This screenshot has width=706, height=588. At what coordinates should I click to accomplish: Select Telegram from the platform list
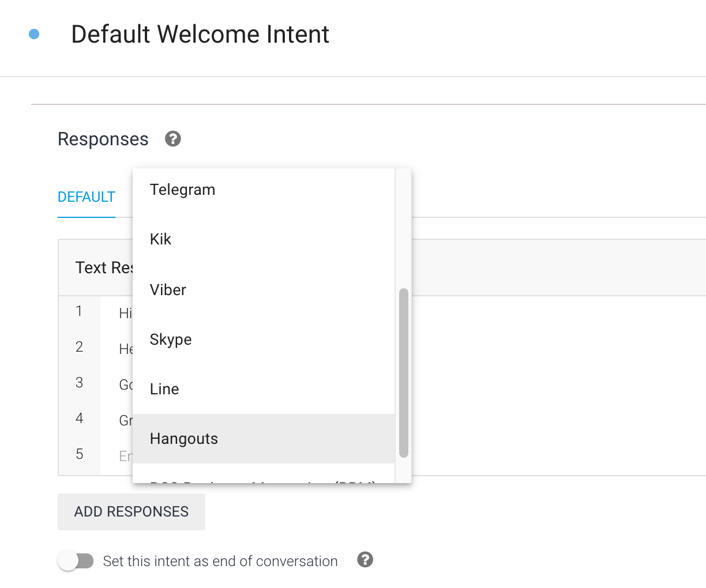pyautogui.click(x=182, y=189)
